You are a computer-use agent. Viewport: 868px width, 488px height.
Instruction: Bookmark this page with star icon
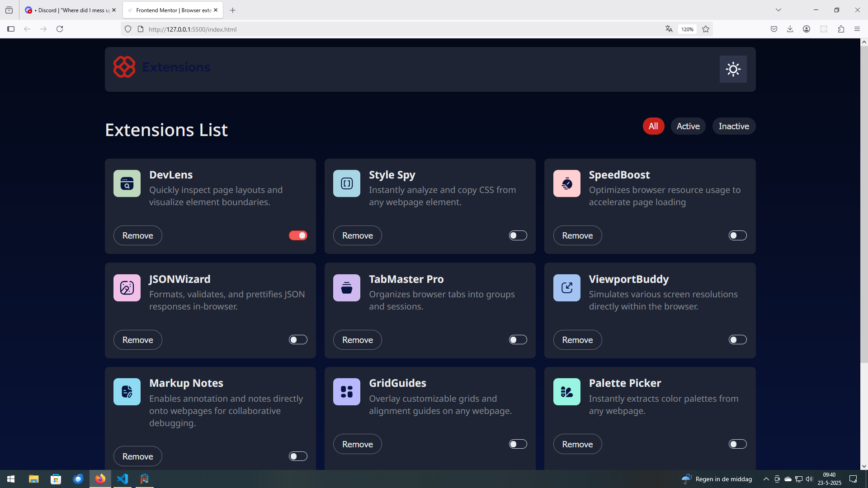point(706,29)
